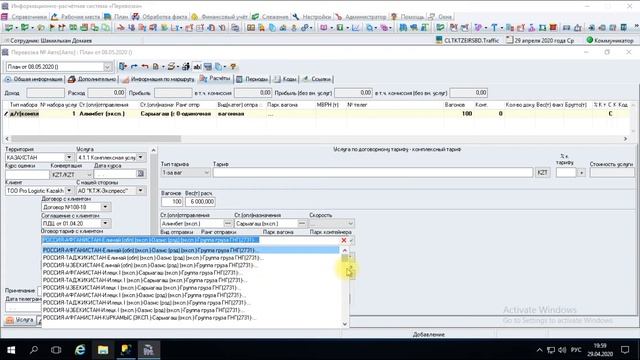Screen dimensions: 640x360
Task: Switch to Информация по маршруту tab
Action: 158,79
